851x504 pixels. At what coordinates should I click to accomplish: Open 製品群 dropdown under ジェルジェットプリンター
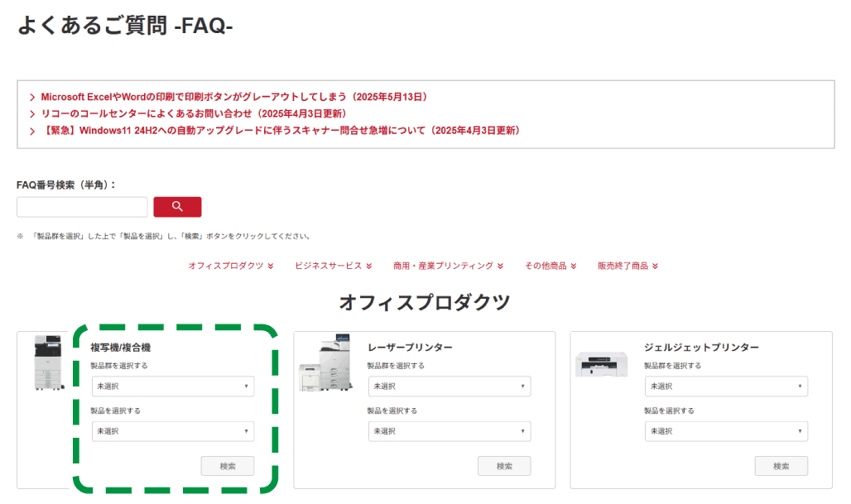point(726,386)
